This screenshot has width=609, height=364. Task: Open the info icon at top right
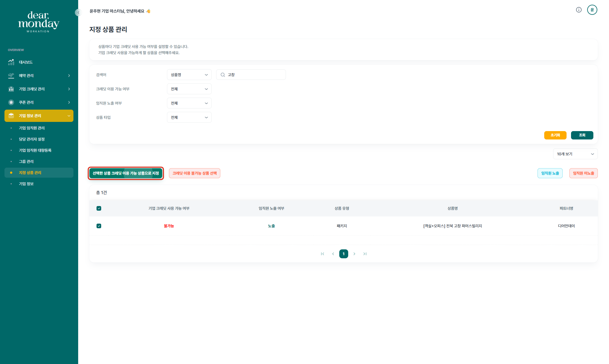pos(579,10)
